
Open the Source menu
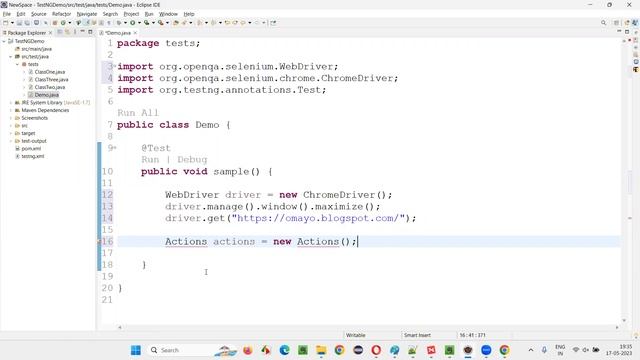[x=39, y=14]
